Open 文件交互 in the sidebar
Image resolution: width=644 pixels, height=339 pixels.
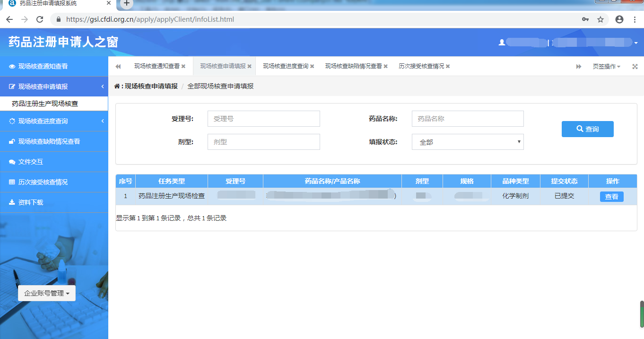coord(31,162)
